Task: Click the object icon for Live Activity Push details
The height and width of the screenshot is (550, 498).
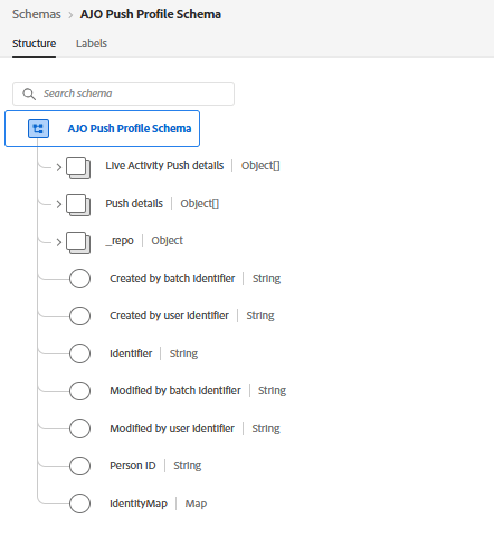Action: [x=79, y=168]
